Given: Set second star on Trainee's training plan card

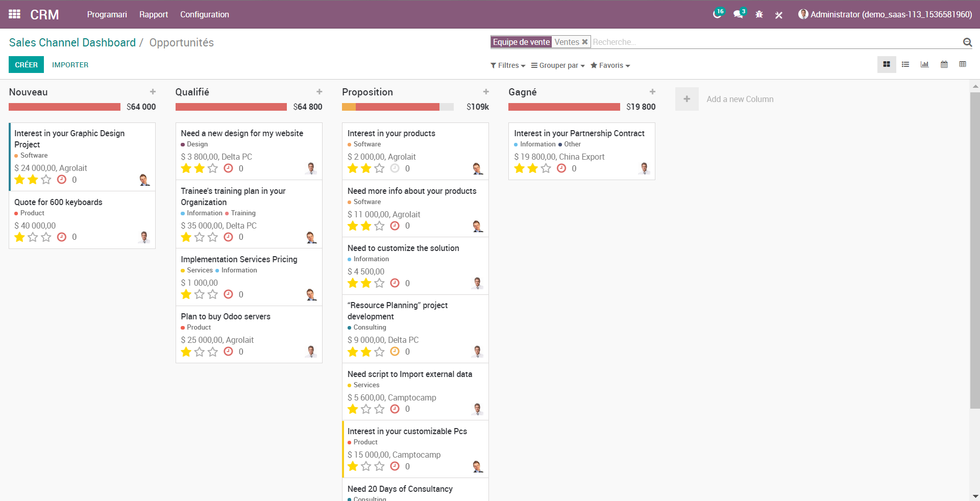Looking at the screenshot, I should click(x=200, y=237).
